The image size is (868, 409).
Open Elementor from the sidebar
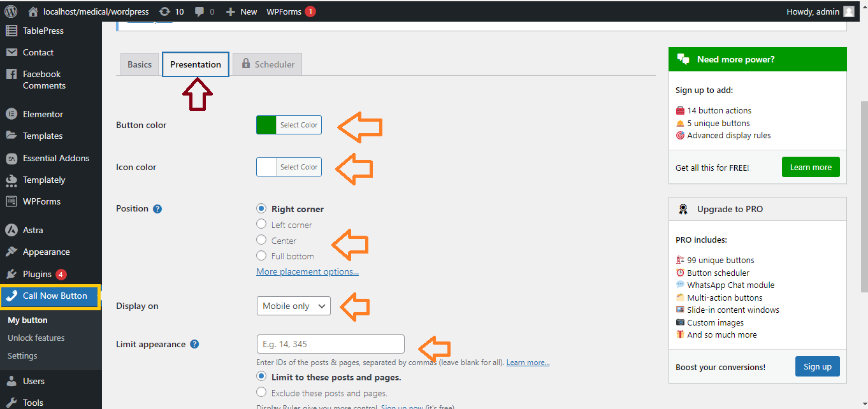(43, 114)
